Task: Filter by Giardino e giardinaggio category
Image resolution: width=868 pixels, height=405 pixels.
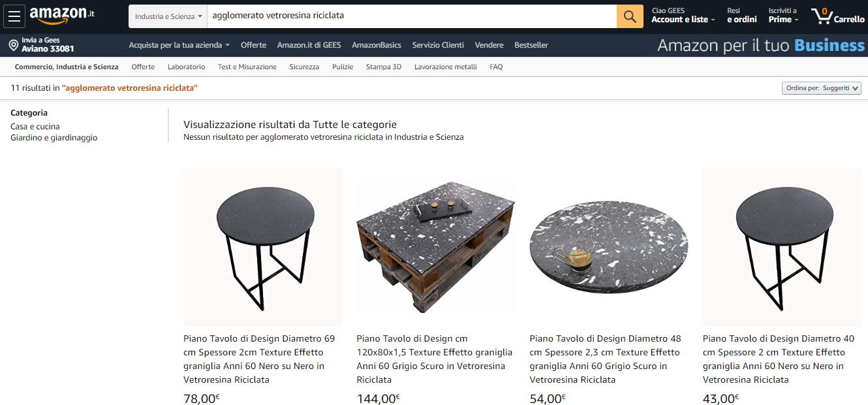Action: (54, 138)
